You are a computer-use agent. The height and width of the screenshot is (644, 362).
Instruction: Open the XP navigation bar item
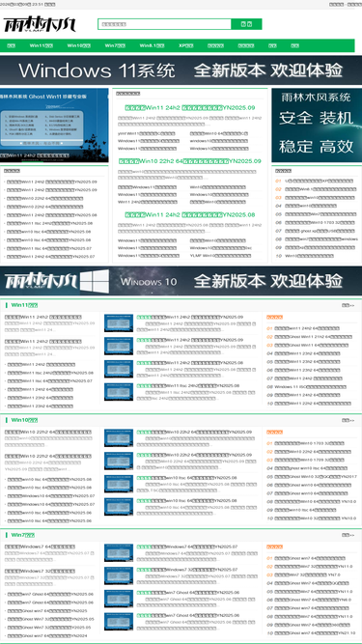[186, 45]
